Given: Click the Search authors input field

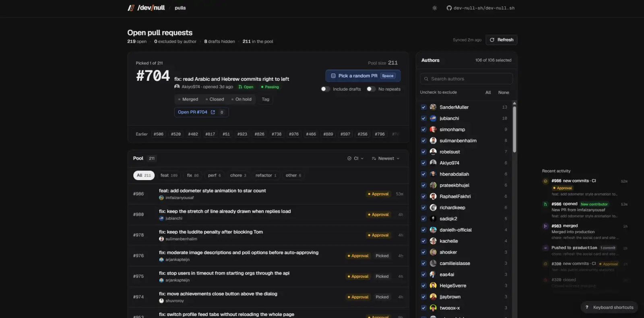Looking at the screenshot, I should coord(466,79).
